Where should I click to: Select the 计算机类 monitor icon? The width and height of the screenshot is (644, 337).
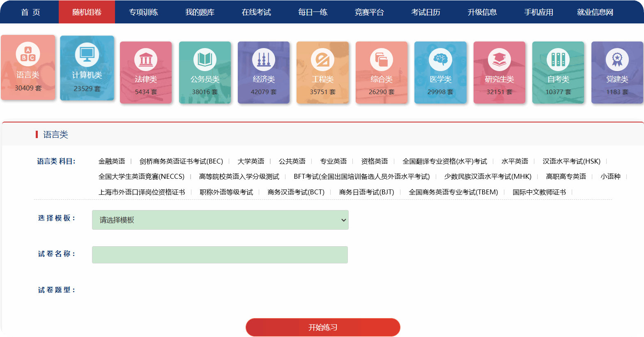point(87,55)
